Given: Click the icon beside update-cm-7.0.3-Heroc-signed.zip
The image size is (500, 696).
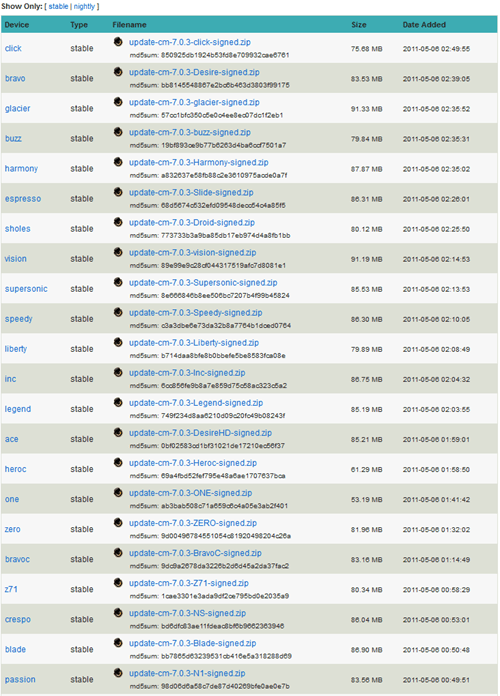Looking at the screenshot, I should [x=118, y=463].
